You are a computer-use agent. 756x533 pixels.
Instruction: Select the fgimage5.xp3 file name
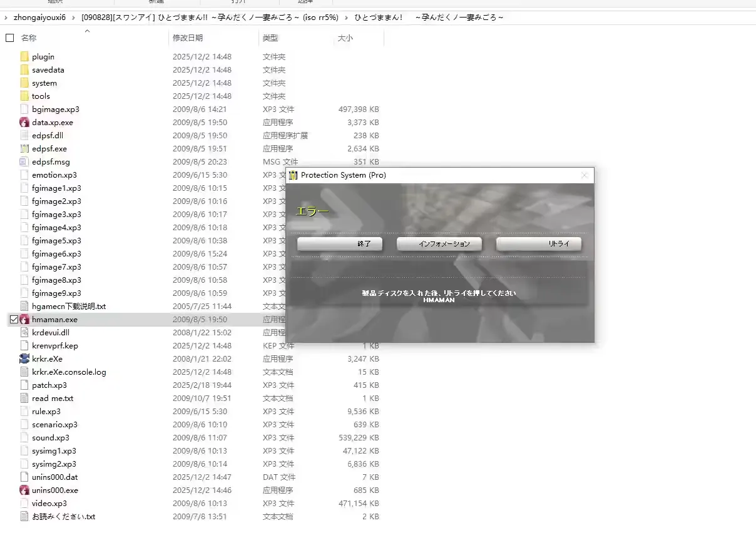[56, 240]
